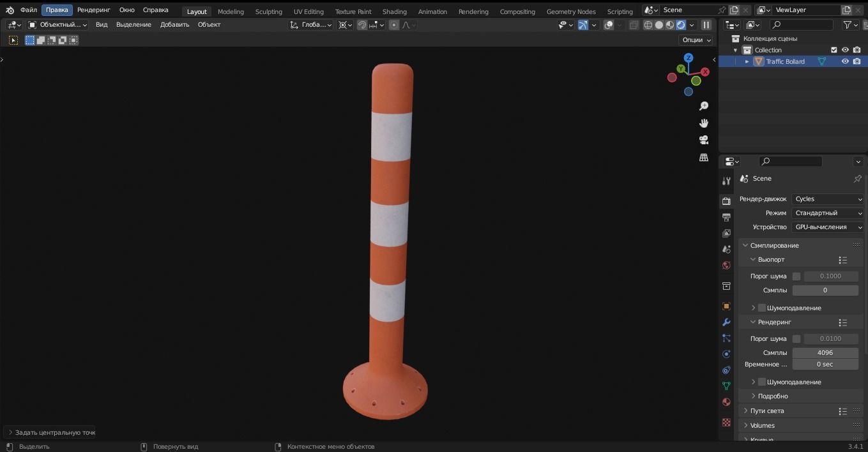Toggle snapping magnet icon

[x=362, y=25]
